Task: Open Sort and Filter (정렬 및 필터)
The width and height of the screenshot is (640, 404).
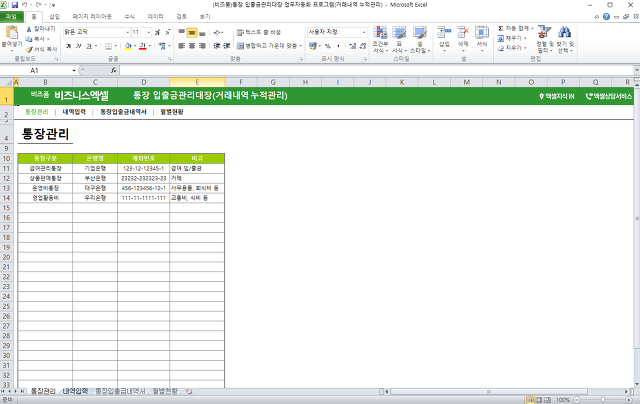Action: (544, 39)
